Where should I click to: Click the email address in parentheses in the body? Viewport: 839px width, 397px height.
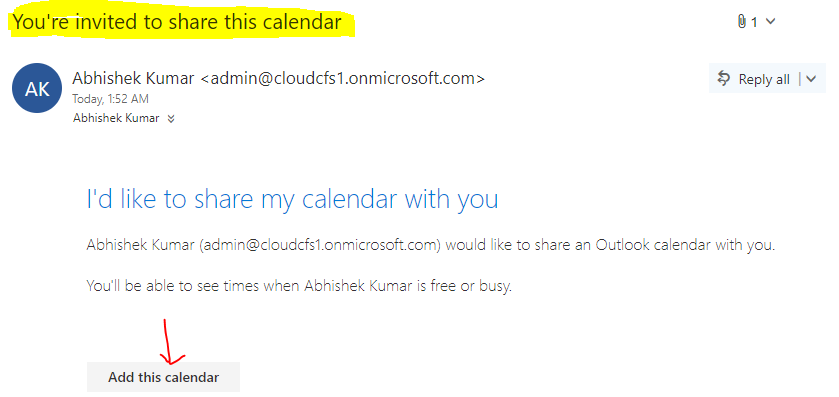320,246
